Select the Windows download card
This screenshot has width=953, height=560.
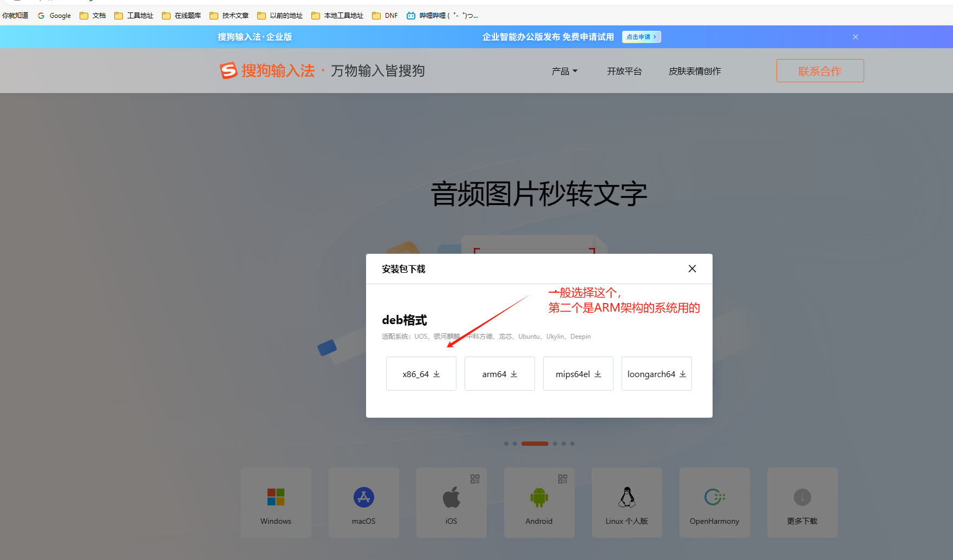point(276,503)
